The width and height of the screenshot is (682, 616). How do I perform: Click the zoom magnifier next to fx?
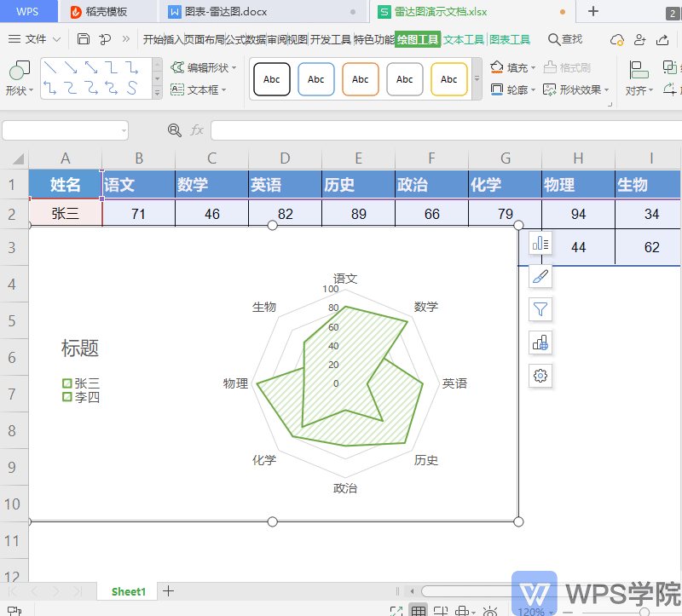(x=175, y=130)
